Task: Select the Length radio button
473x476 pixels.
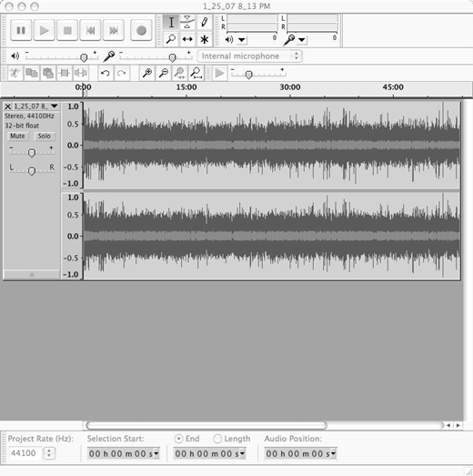Action: coord(217,439)
